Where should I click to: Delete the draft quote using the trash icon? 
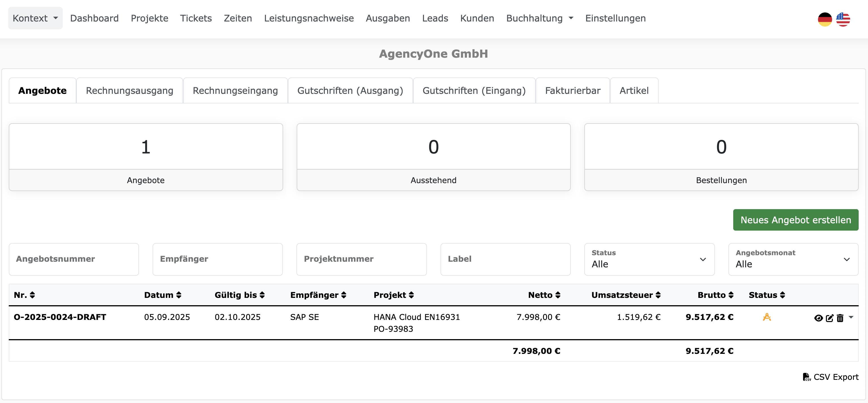(840, 318)
